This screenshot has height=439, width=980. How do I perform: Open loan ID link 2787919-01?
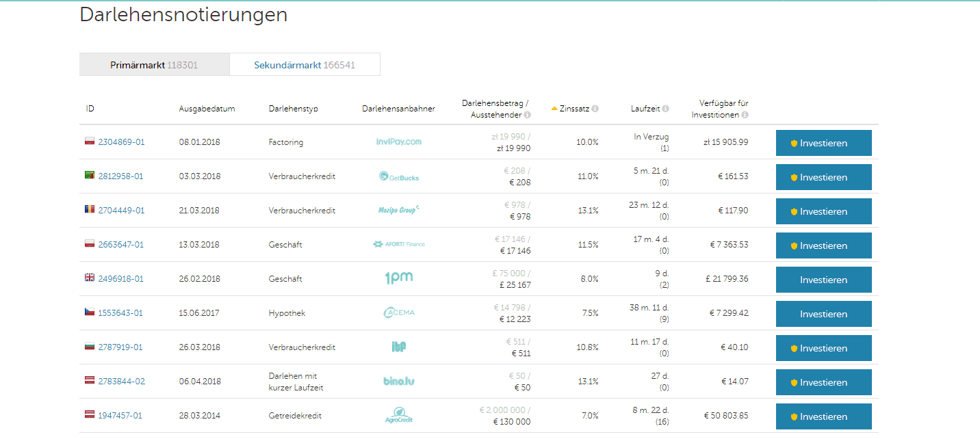tap(120, 347)
